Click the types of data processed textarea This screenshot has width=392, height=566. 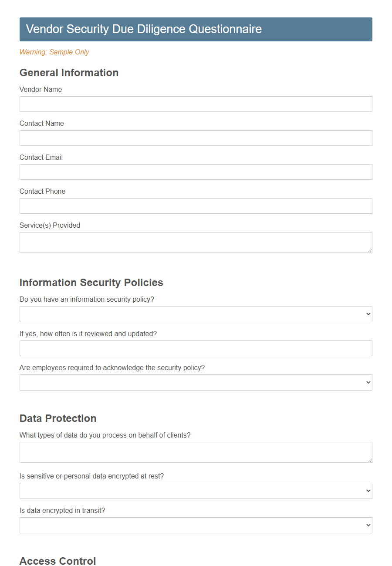point(196,452)
